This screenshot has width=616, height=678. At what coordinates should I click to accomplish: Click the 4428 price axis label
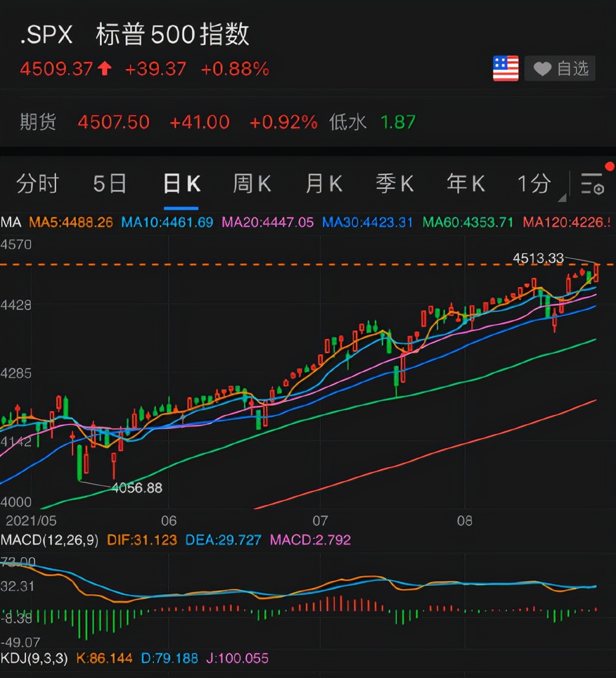[x=16, y=305]
